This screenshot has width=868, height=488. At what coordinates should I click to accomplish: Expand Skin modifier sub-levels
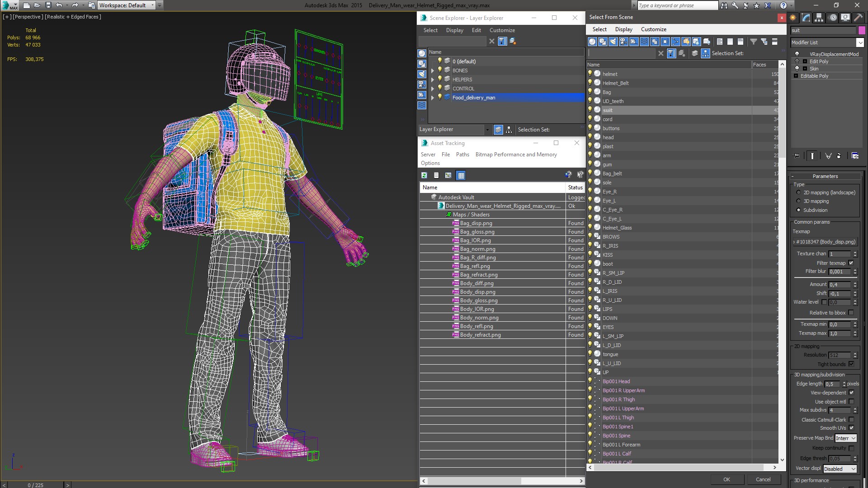point(805,69)
